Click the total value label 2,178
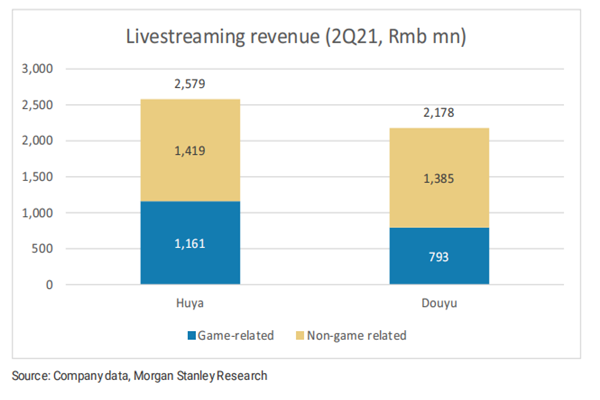Viewport: 600px width, 400px height. pyautogui.click(x=439, y=113)
